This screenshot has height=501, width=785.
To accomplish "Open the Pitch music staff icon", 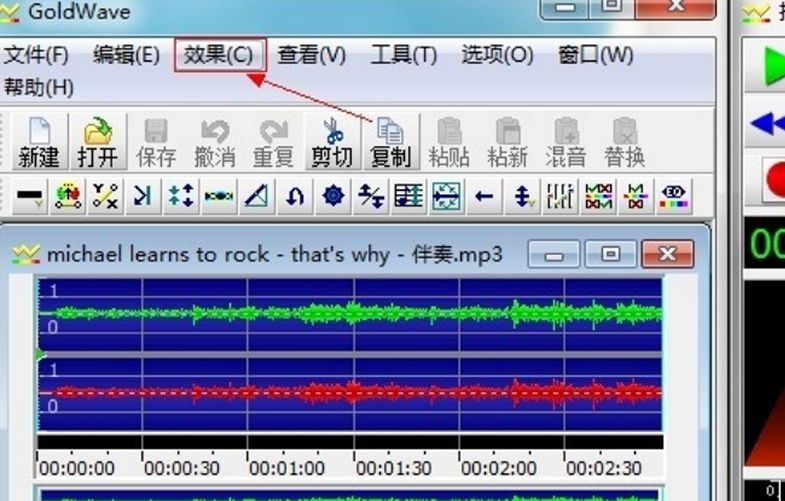I will click(x=409, y=196).
